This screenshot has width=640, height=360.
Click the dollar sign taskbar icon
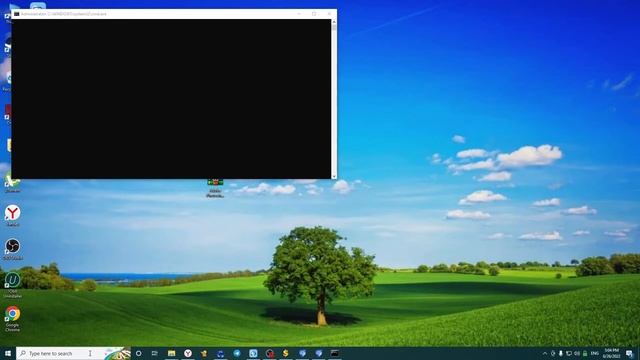286,353
